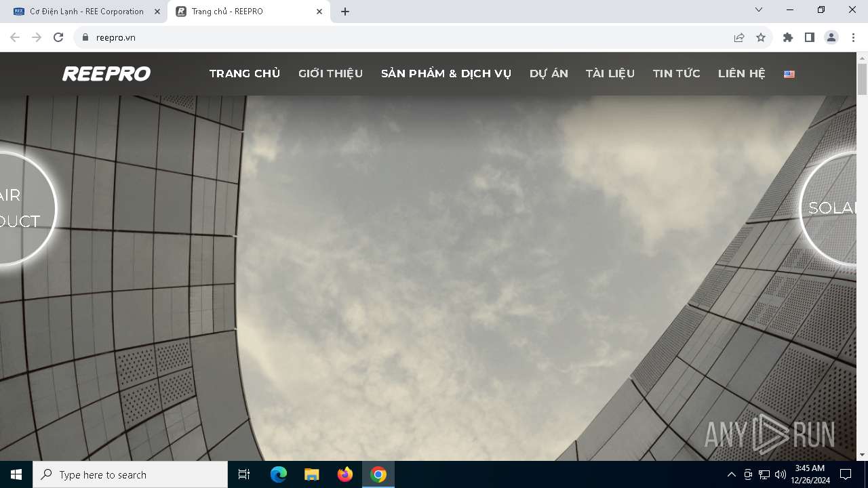The width and height of the screenshot is (868, 488).
Task: Click the page scrollbar up arrow
Action: [862, 58]
